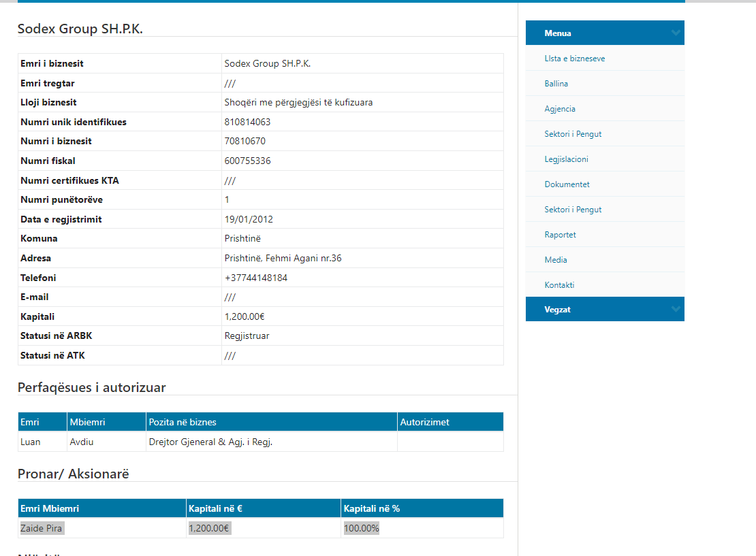
Task: Select Sektori i Pengut just below Dokumentet
Action: [x=573, y=210]
